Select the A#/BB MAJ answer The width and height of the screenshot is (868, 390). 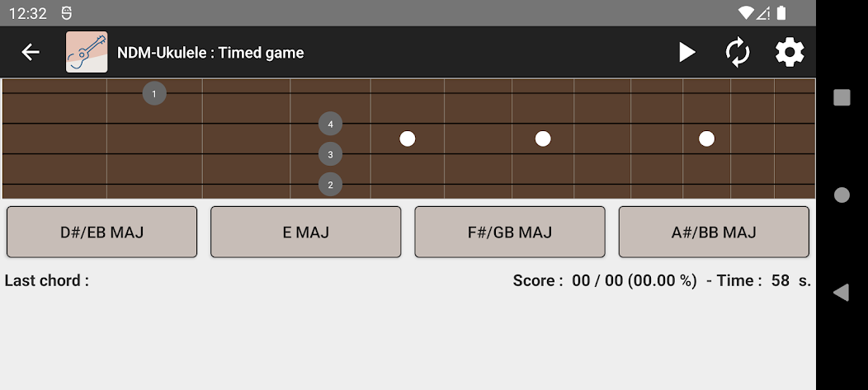714,233
